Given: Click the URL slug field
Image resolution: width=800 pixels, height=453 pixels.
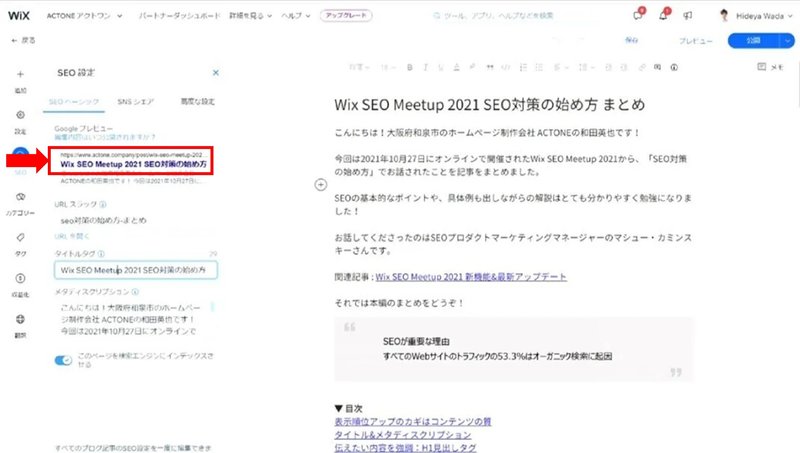Looking at the screenshot, I should click(135, 221).
